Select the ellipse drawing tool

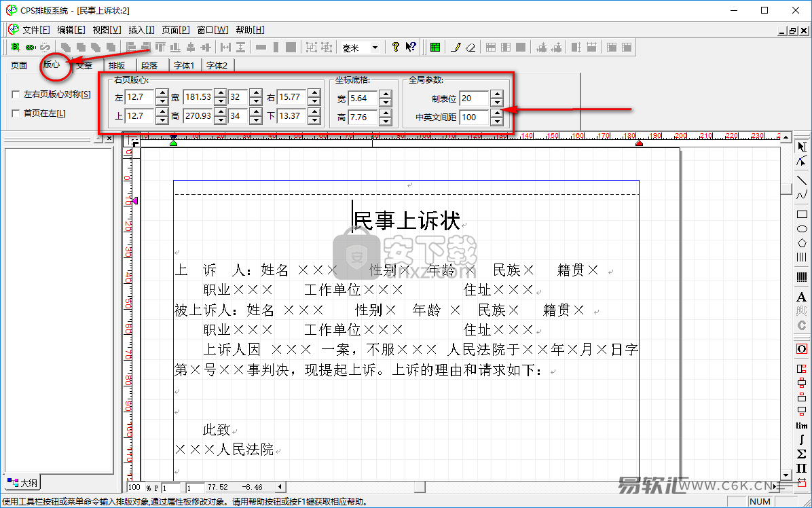click(802, 228)
